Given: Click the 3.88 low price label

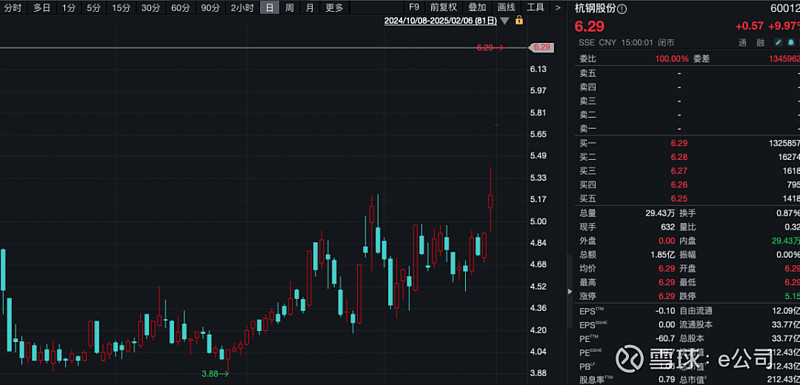Looking at the screenshot, I should [x=210, y=374].
